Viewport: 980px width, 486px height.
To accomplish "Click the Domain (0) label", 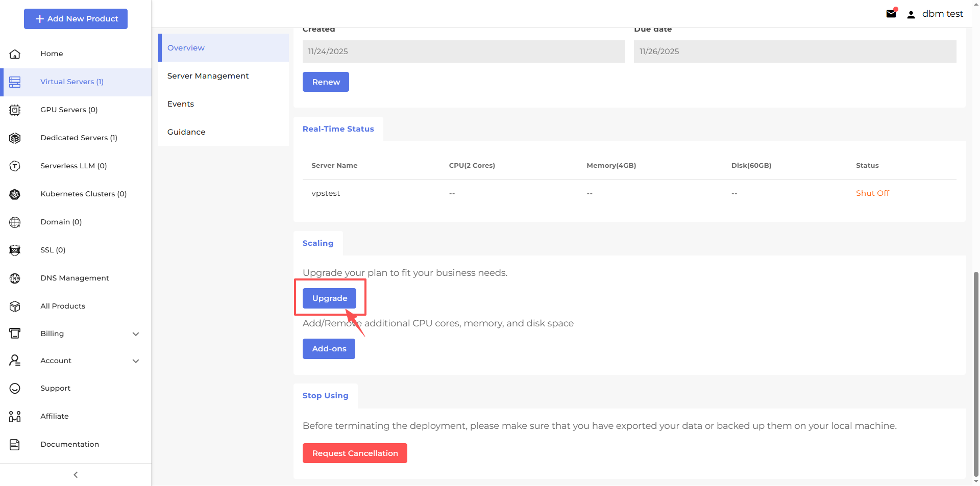I will click(x=61, y=222).
